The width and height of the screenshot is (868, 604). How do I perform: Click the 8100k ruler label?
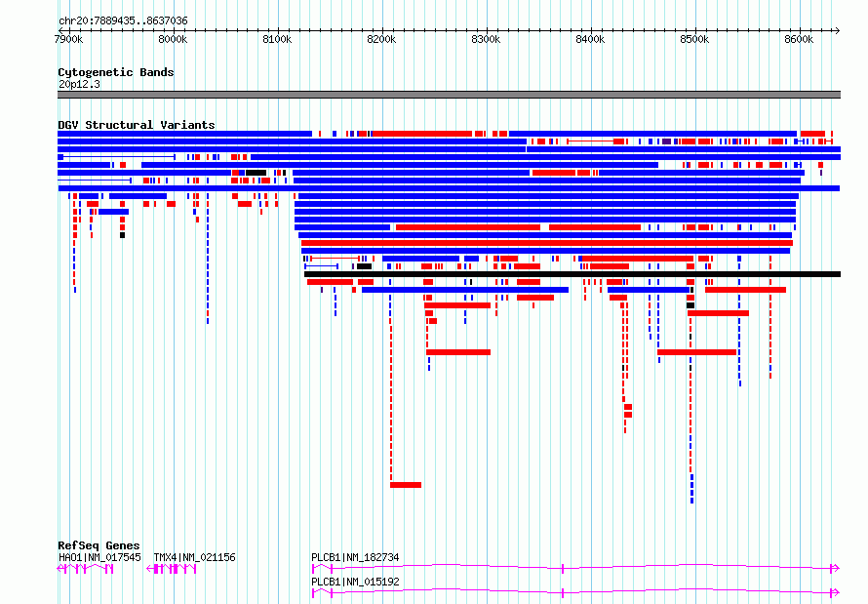[277, 39]
